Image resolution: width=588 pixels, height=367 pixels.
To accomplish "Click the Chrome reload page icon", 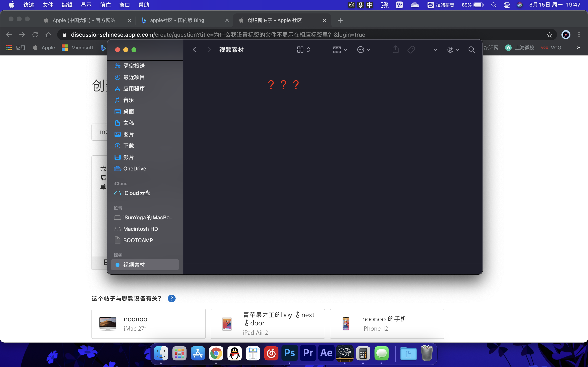I will pos(35,35).
